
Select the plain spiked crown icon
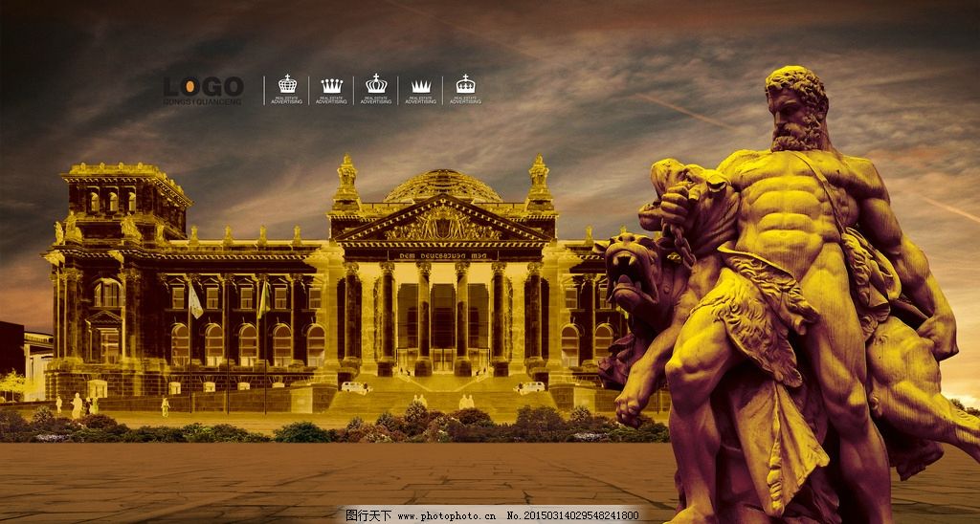point(421,86)
